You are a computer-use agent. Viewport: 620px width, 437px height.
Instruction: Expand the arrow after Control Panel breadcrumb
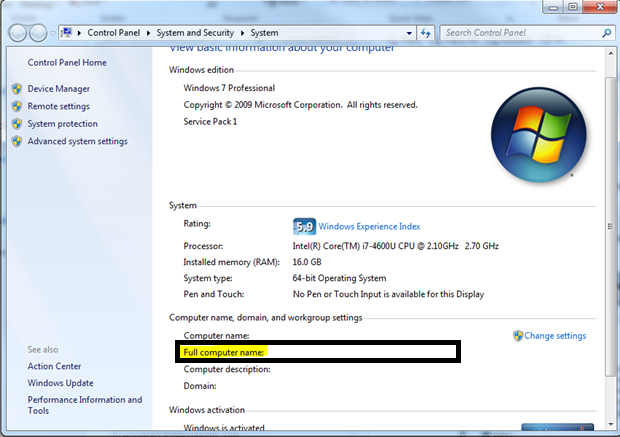pyautogui.click(x=148, y=33)
